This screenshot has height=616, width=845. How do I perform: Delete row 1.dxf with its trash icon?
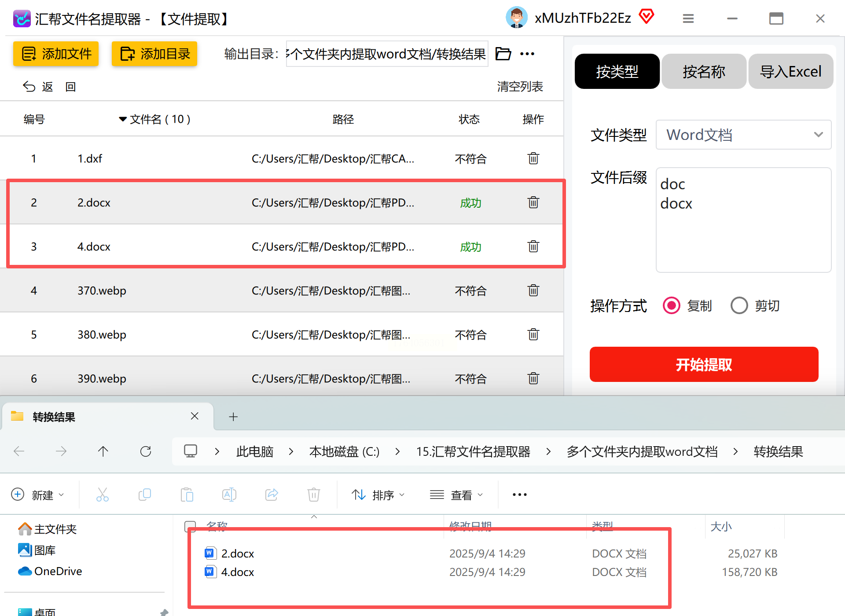pyautogui.click(x=533, y=158)
